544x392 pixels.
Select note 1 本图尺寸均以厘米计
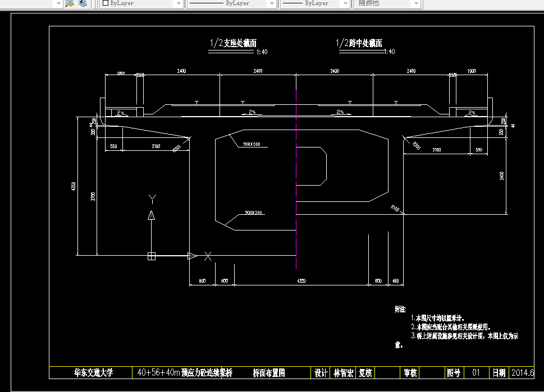[x=437, y=318]
